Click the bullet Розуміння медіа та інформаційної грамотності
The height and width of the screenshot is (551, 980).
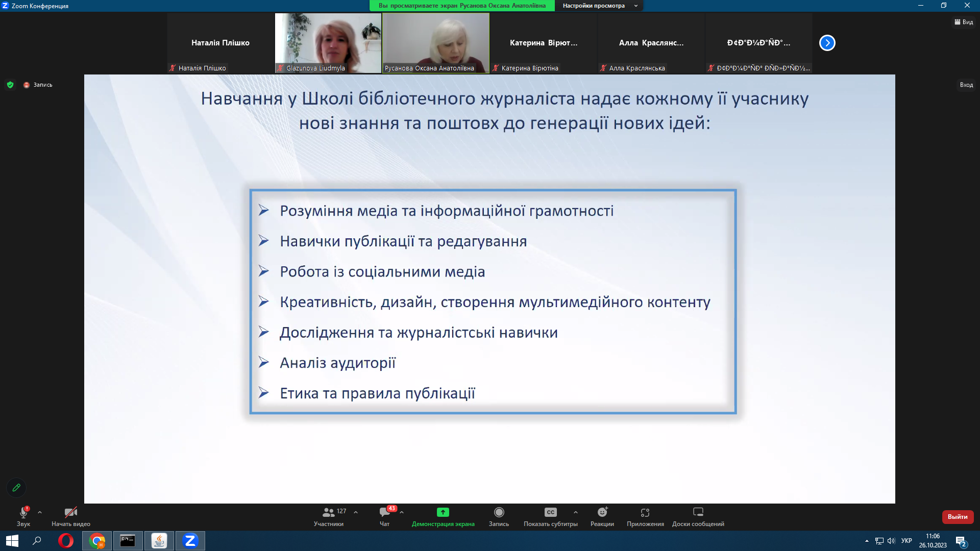(x=447, y=211)
